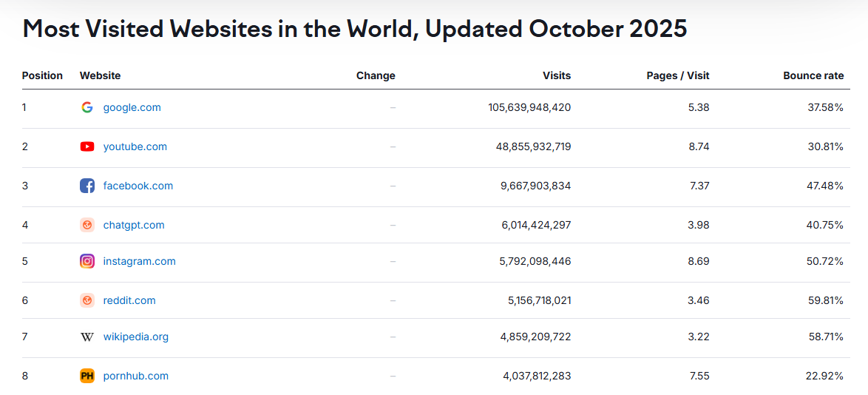Click the Facebook logo icon
The image size is (868, 395).
click(x=87, y=186)
